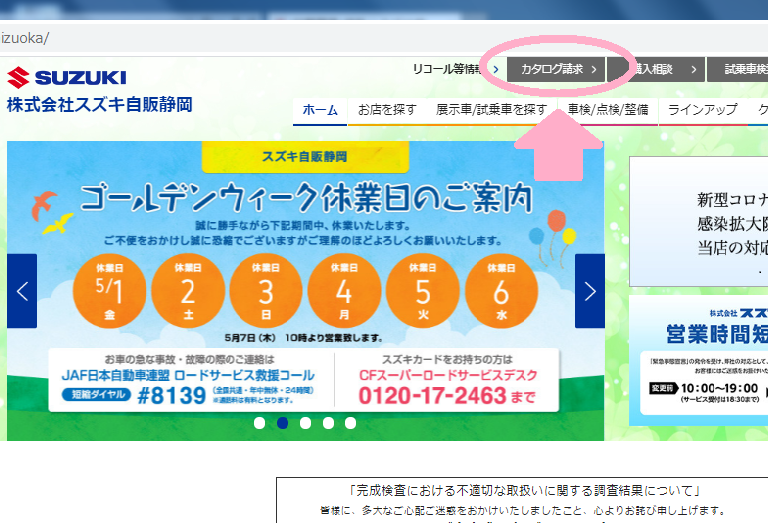Screen dimensions: 768x524
Task: Open the ラインアップ menu
Action: pyautogui.click(x=702, y=111)
